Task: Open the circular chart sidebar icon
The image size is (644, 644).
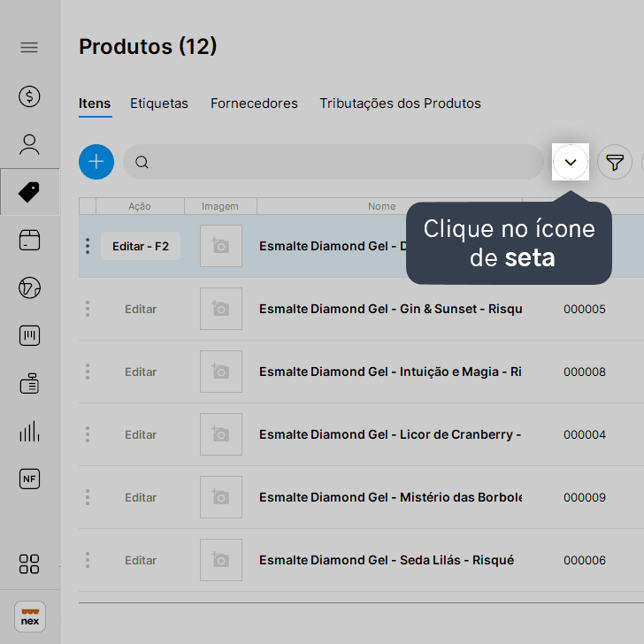Action: [29, 287]
